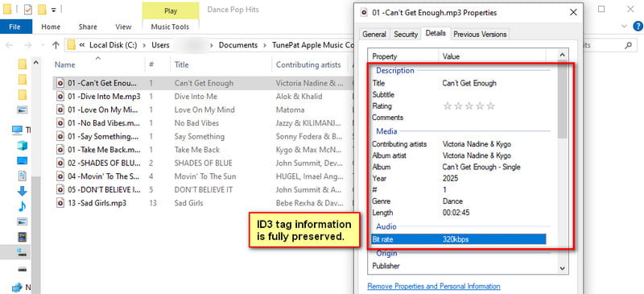The image size is (644, 294).
Task: Open the File menu
Action: (16, 27)
